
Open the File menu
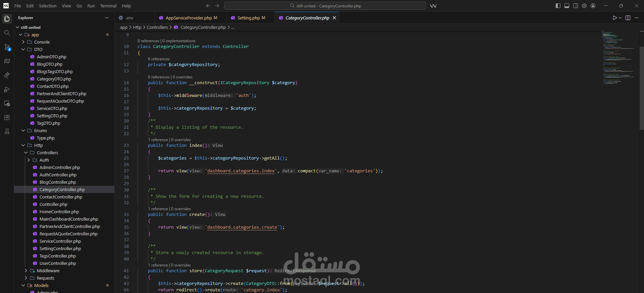tap(18, 6)
